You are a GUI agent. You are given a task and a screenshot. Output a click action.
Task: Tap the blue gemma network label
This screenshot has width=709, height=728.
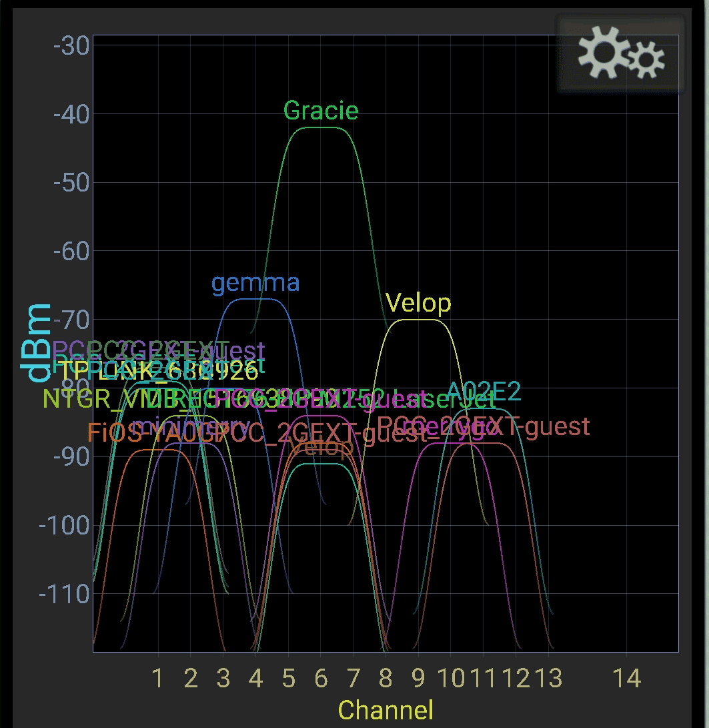255,283
